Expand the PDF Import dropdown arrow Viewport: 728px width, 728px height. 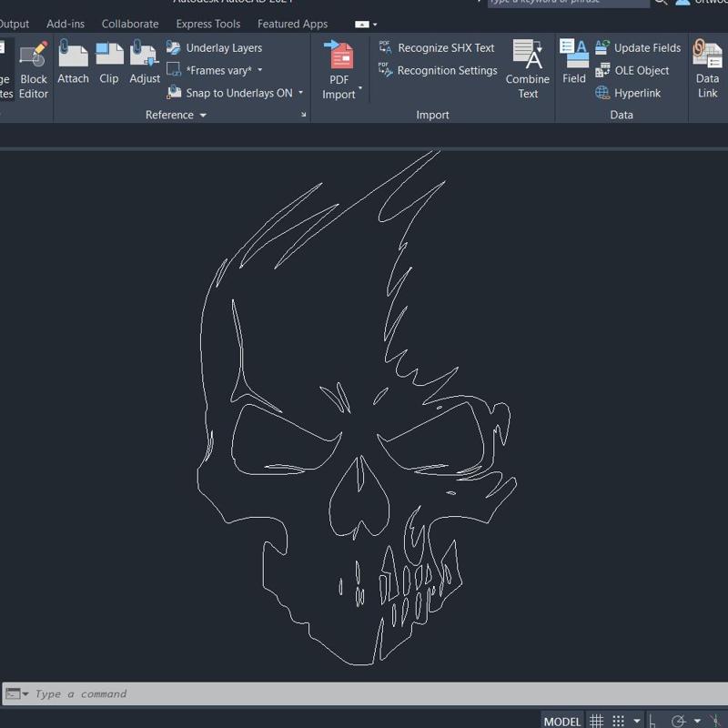(x=360, y=87)
